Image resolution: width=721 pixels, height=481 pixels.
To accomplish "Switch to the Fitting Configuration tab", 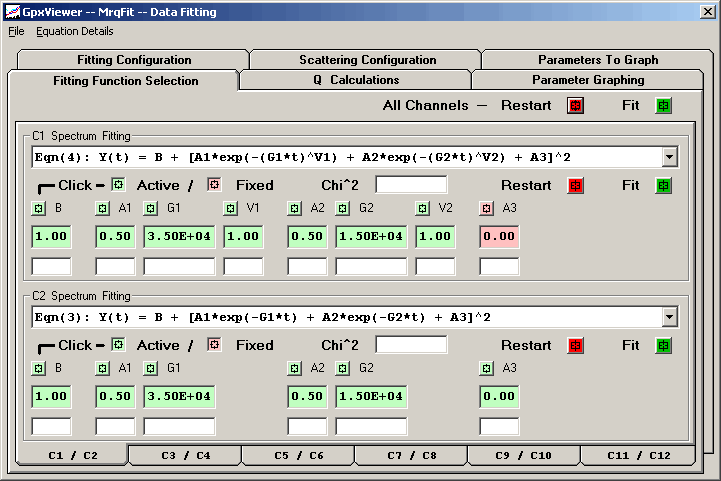I will (134, 60).
